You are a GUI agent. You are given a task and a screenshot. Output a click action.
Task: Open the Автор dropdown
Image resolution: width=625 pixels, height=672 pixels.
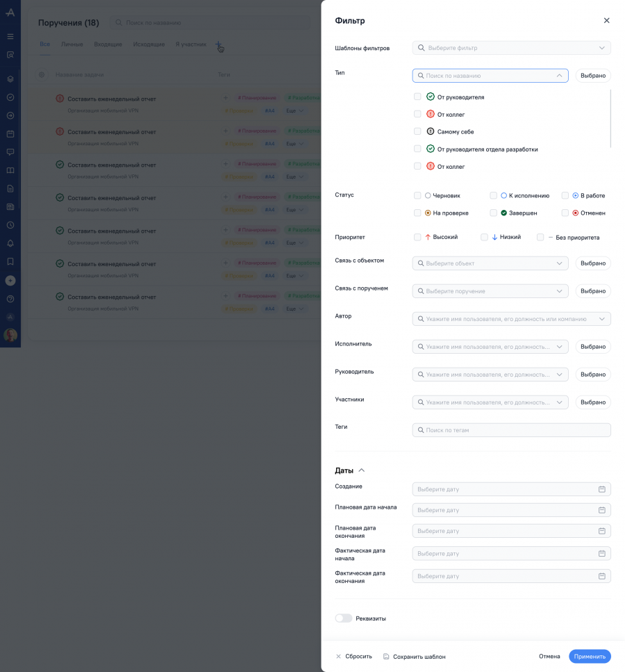[x=511, y=319]
